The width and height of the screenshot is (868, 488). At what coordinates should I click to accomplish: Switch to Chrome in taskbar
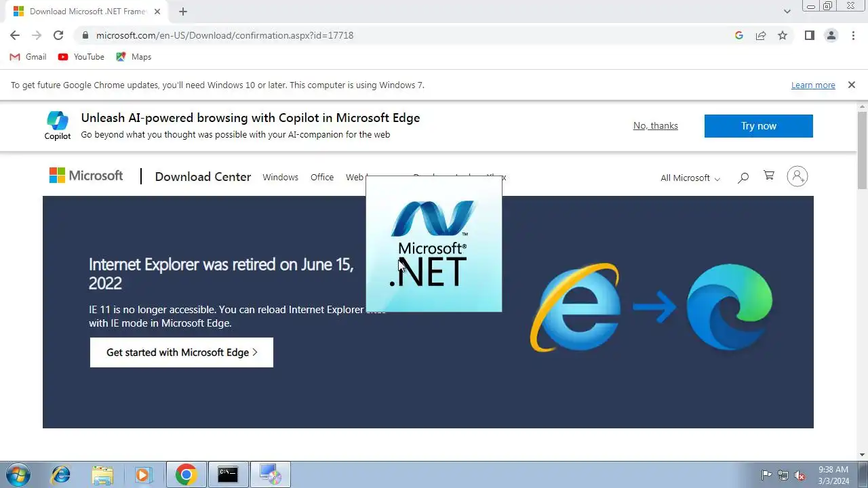(186, 474)
